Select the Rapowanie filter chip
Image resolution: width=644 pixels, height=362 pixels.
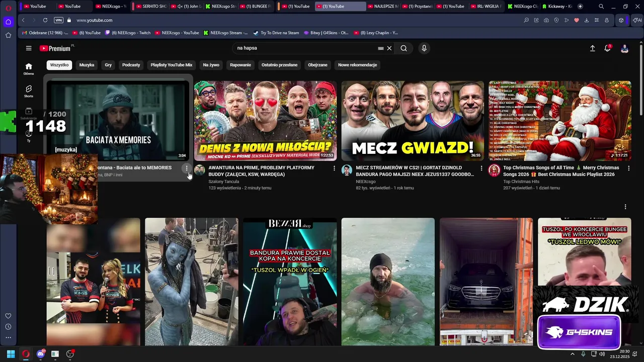[240, 65]
